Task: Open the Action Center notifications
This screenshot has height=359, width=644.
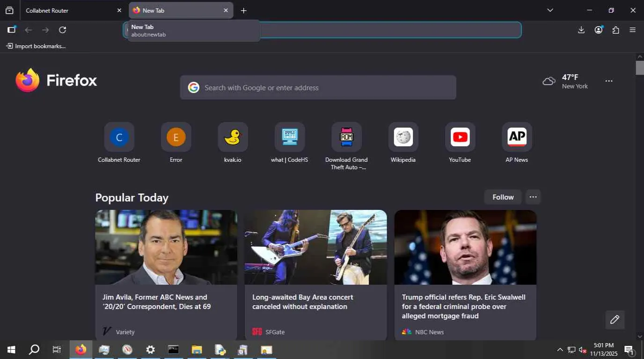Action: (629, 350)
